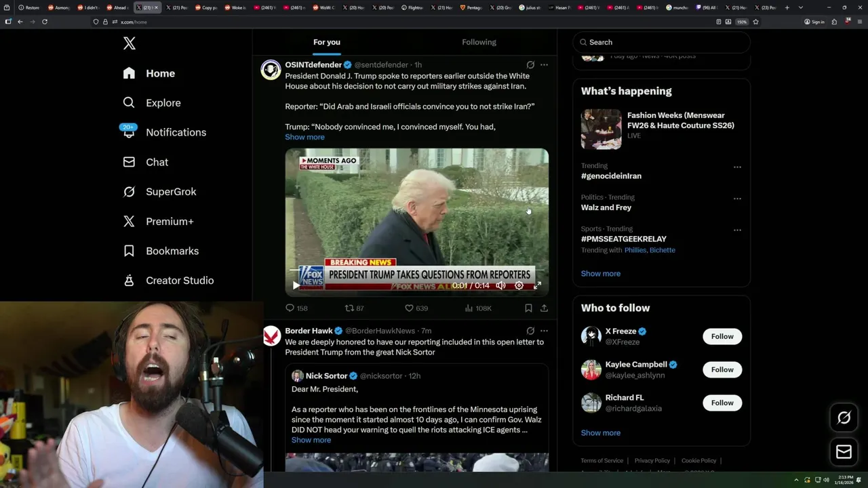Viewport: 868px width, 488px height.
Task: Bookmark the OSINTdefender post
Action: (528, 308)
